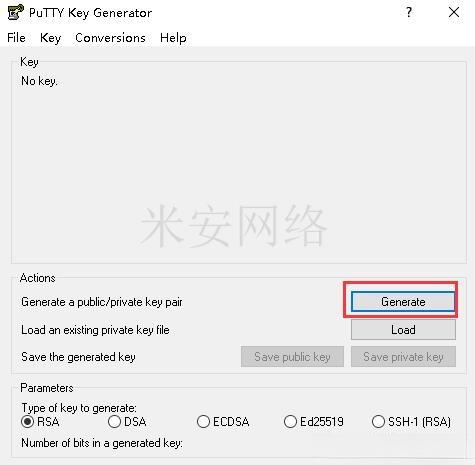Open the Key menu
This screenshot has width=475, height=465.
click(50, 38)
